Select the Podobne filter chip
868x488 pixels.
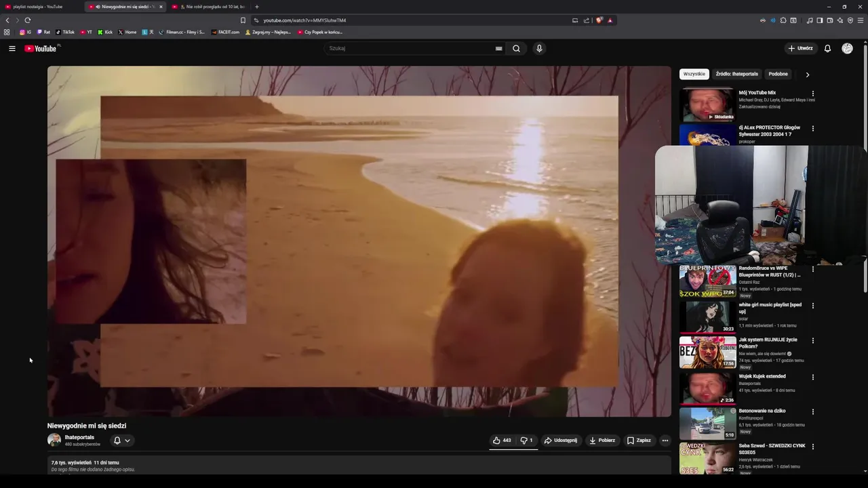778,74
